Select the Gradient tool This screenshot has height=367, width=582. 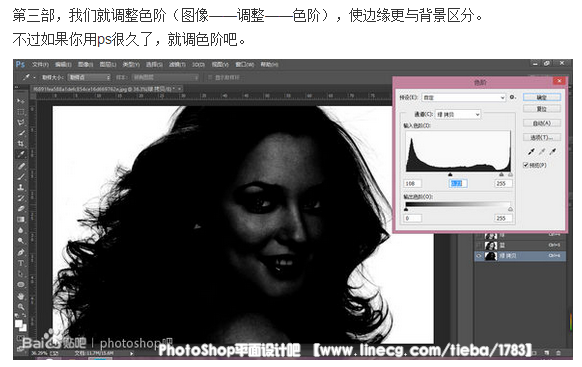point(21,220)
